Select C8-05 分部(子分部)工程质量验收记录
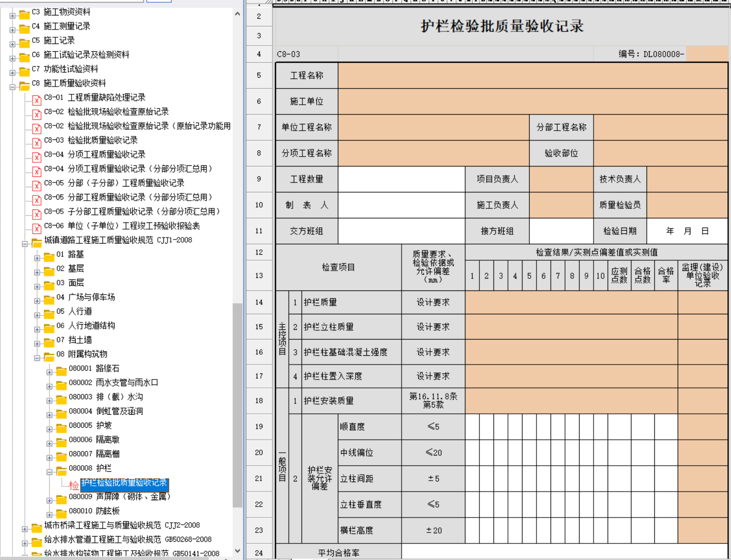The width and height of the screenshot is (731, 560). (114, 183)
